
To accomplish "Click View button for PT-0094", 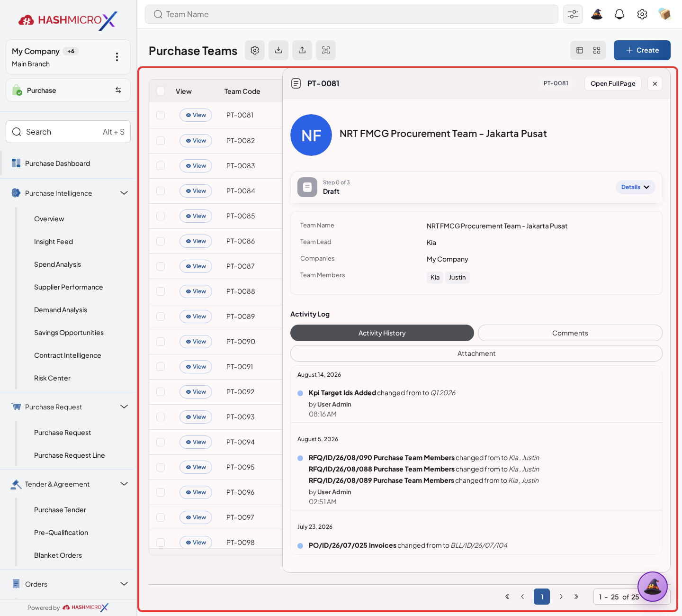I will [x=196, y=442].
